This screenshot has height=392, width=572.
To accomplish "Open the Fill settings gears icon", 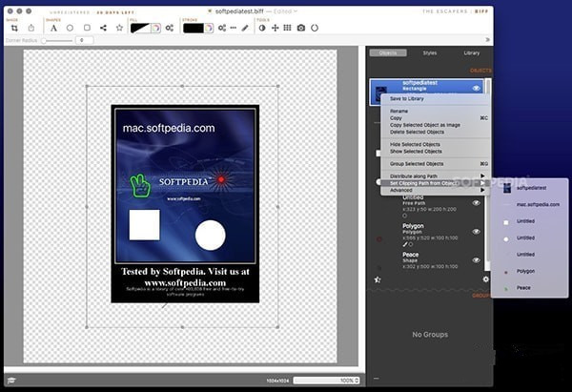I will tap(170, 28).
